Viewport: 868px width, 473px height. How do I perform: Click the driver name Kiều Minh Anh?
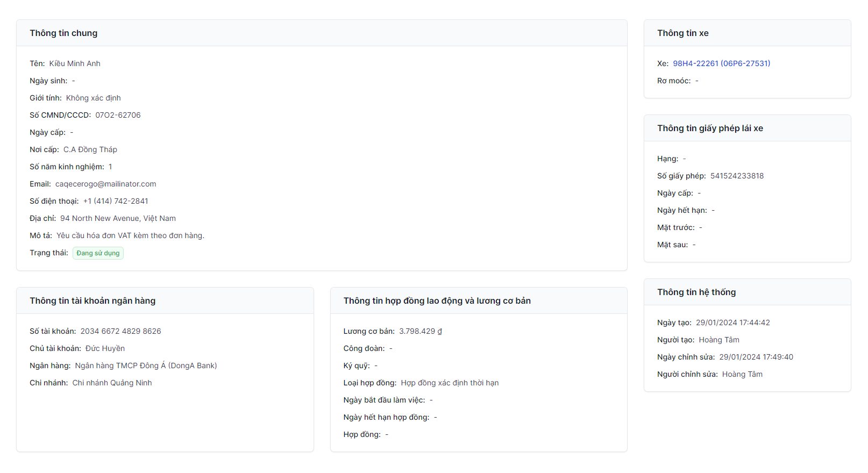(x=75, y=63)
